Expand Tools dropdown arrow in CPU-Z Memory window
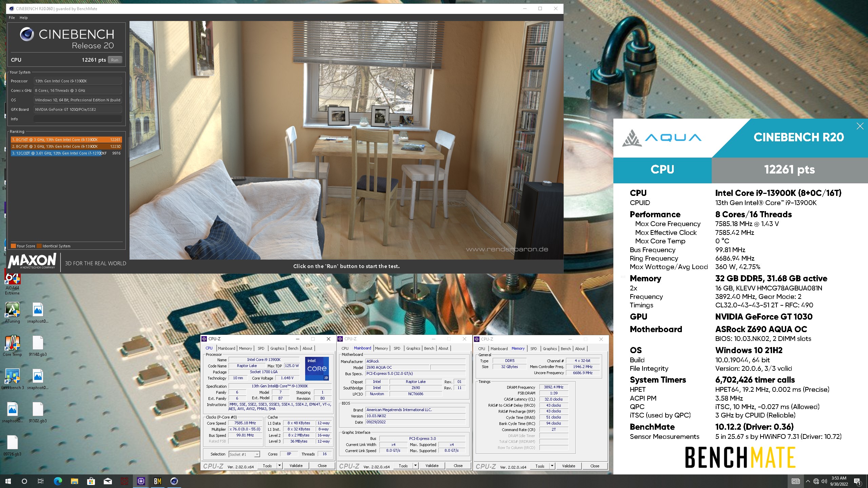This screenshot has width=868, height=488. tap(552, 466)
